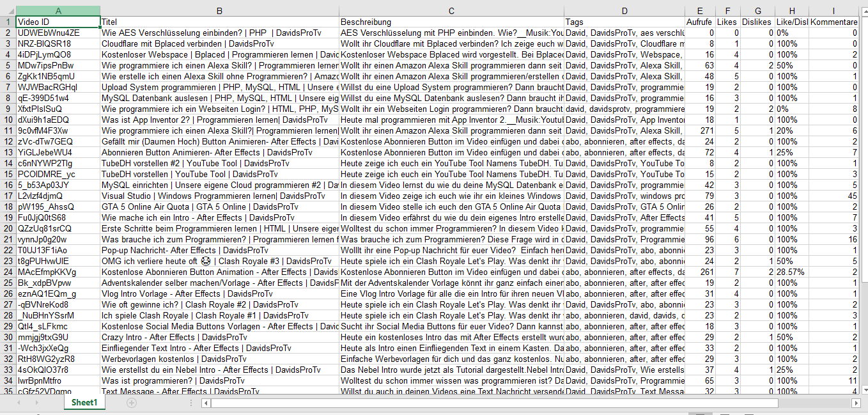Select the row 1 header
The image size is (868, 415).
tap(7, 22)
